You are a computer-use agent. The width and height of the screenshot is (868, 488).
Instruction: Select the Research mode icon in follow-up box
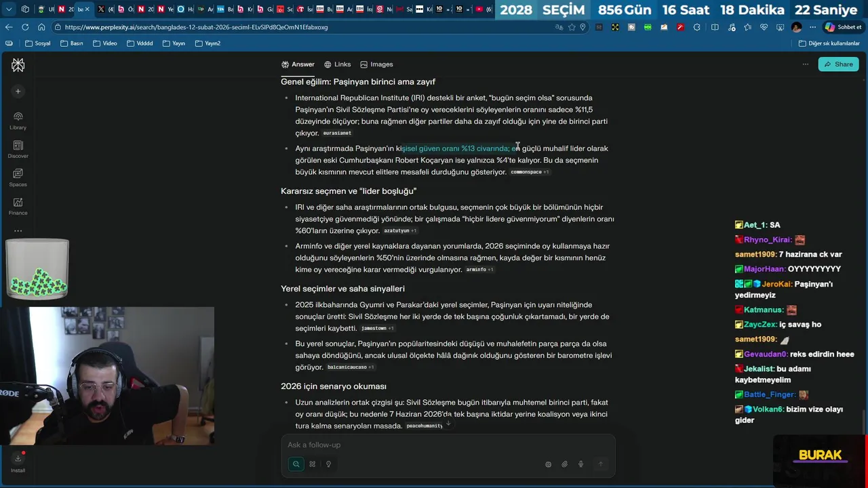pos(312,464)
